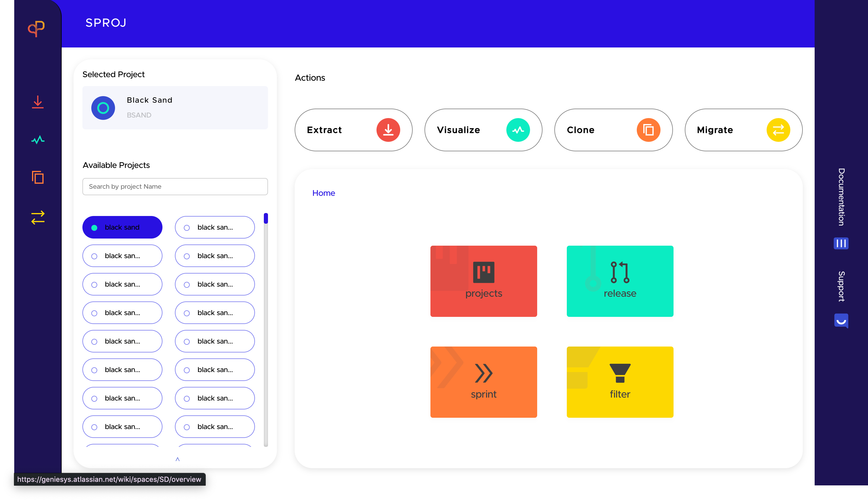The width and height of the screenshot is (868, 502).
Task: Select second-row right black san... project
Action: [215, 256]
